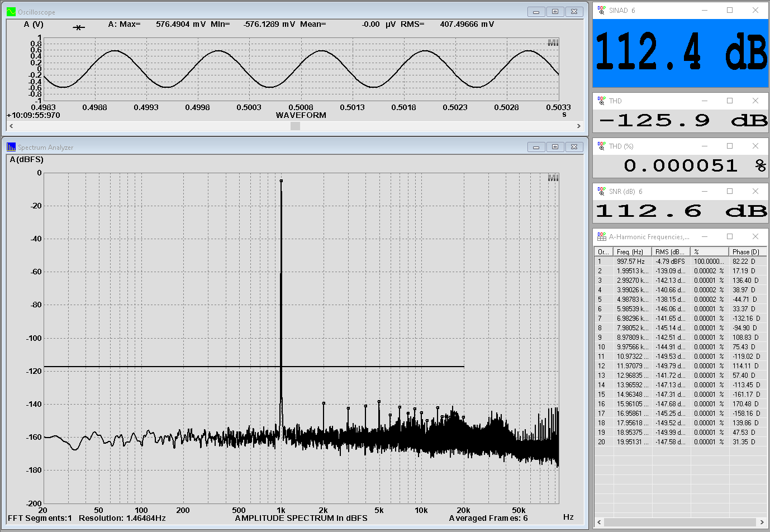This screenshot has width=770, height=532.
Task: Close the Spectrum Analyzer window
Action: coord(574,147)
